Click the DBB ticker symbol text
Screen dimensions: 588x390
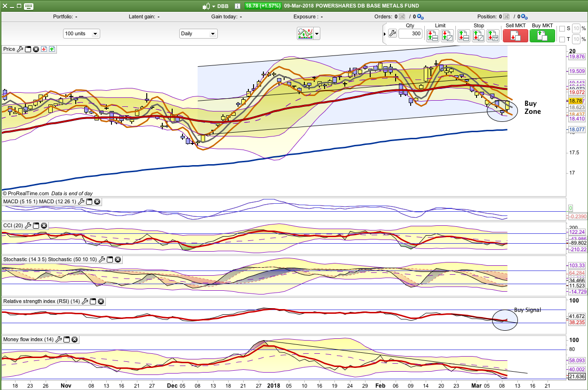pos(223,6)
